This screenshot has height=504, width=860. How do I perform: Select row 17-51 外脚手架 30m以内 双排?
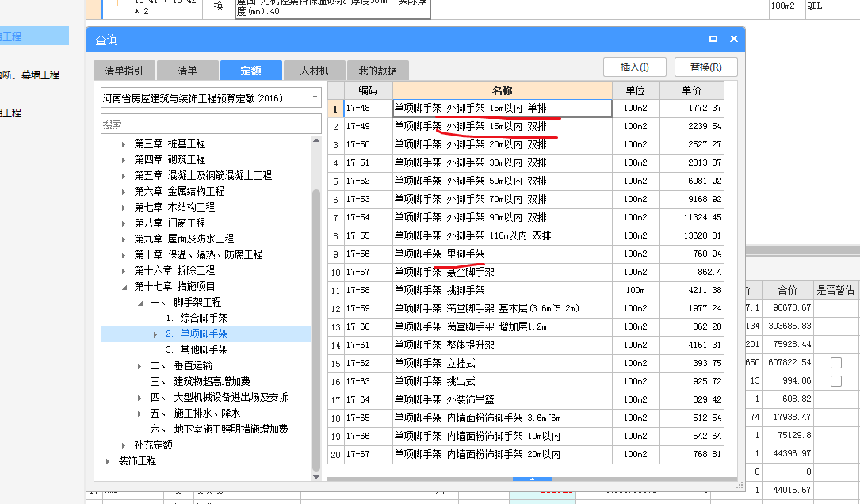(x=526, y=163)
